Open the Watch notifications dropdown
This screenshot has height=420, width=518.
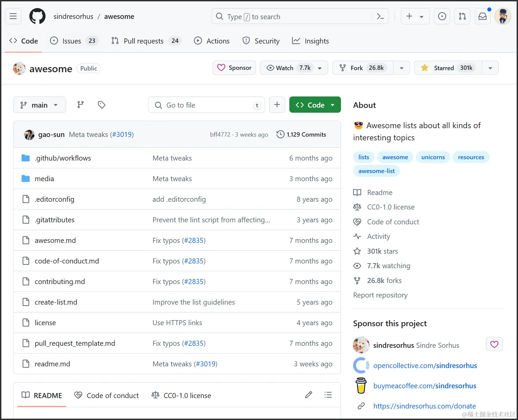click(x=294, y=68)
